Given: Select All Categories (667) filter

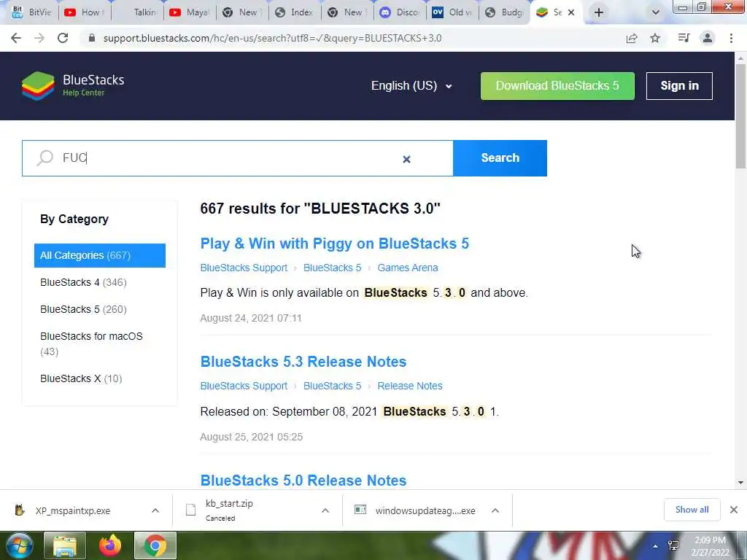Looking at the screenshot, I should point(99,255).
